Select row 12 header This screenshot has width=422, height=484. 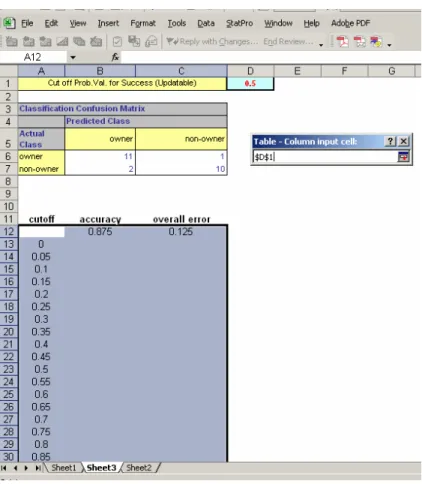pos(9,231)
